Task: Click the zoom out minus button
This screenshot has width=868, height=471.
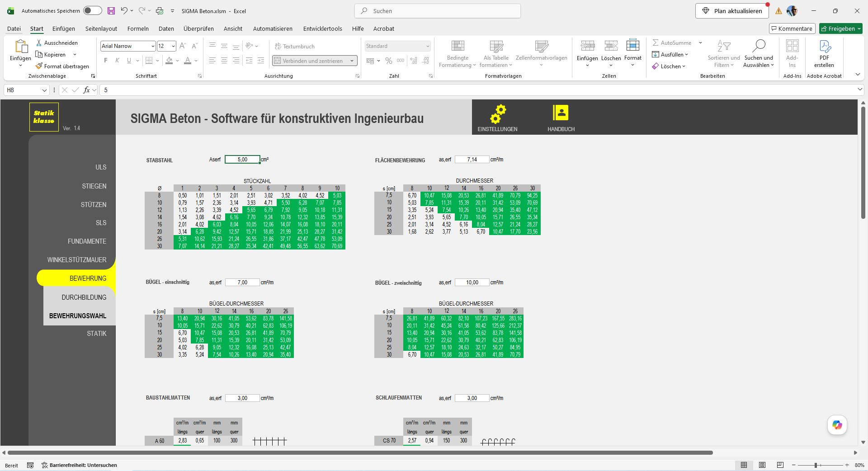Action: (794, 465)
